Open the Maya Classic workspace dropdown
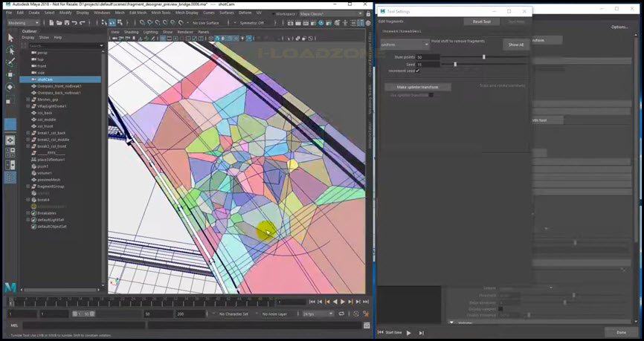The image size is (644, 341). 331,13
